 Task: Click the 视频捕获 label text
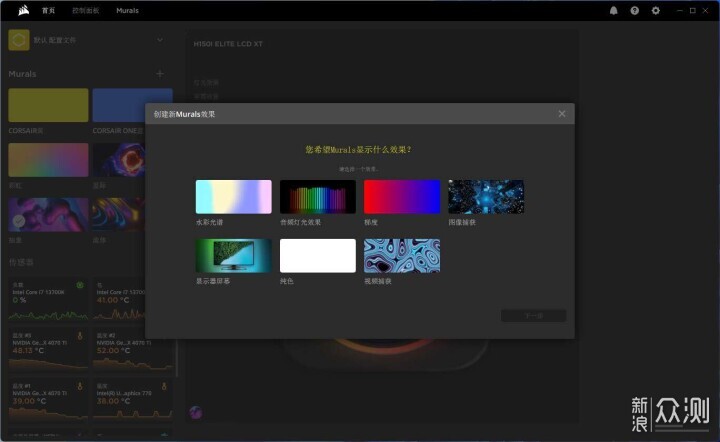(x=378, y=281)
